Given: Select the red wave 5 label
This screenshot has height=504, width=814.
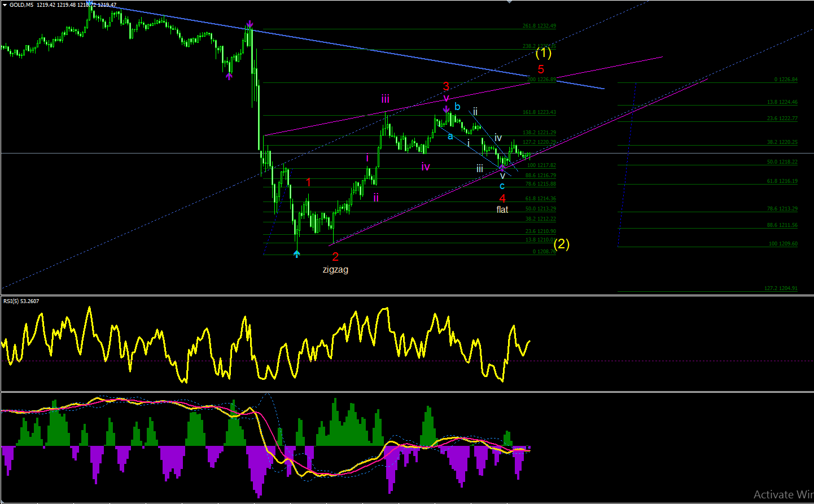Looking at the screenshot, I should (x=541, y=69).
